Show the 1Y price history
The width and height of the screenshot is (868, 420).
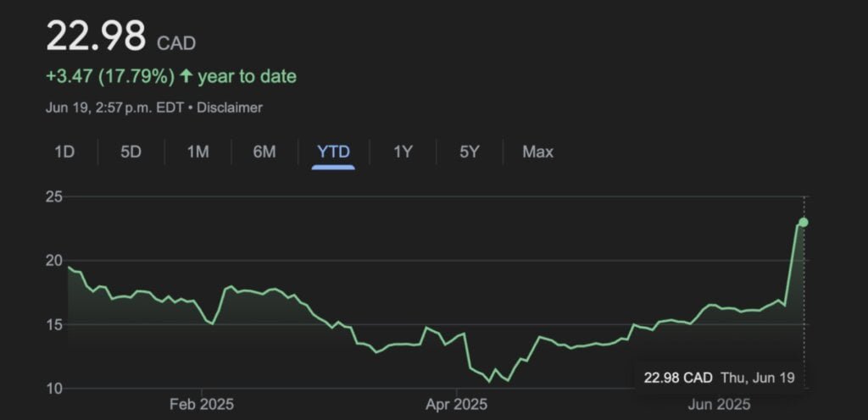tap(403, 152)
